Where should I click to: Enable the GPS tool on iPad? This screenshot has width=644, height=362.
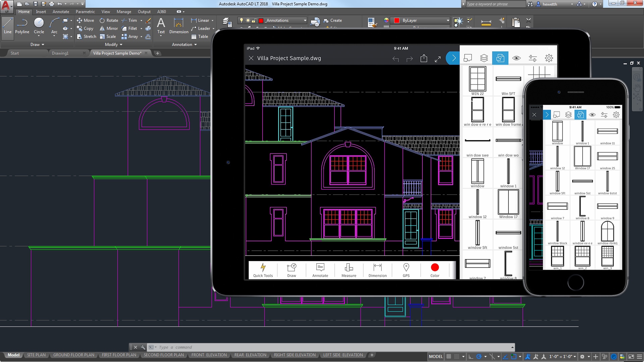point(406,269)
